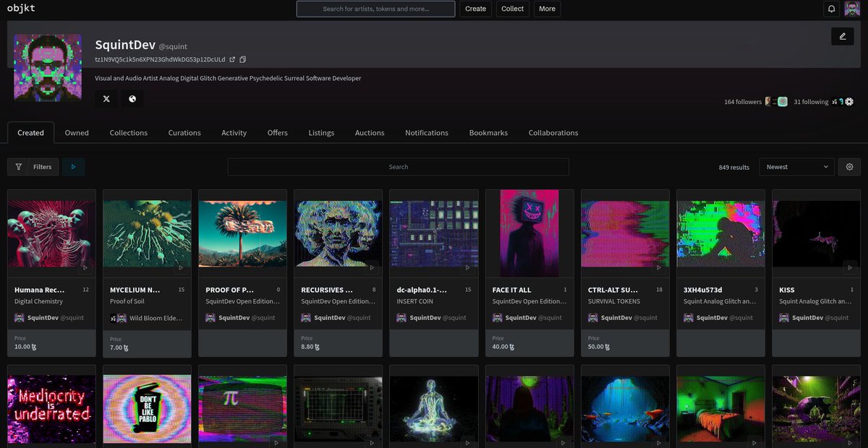
Task: Switch to the Activity tab
Action: pyautogui.click(x=234, y=133)
